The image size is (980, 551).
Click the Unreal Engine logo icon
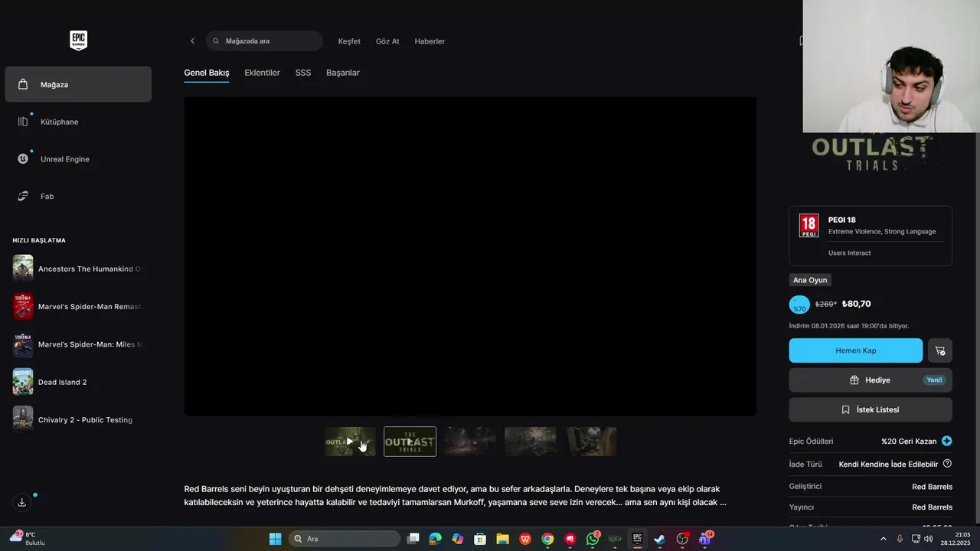click(23, 159)
